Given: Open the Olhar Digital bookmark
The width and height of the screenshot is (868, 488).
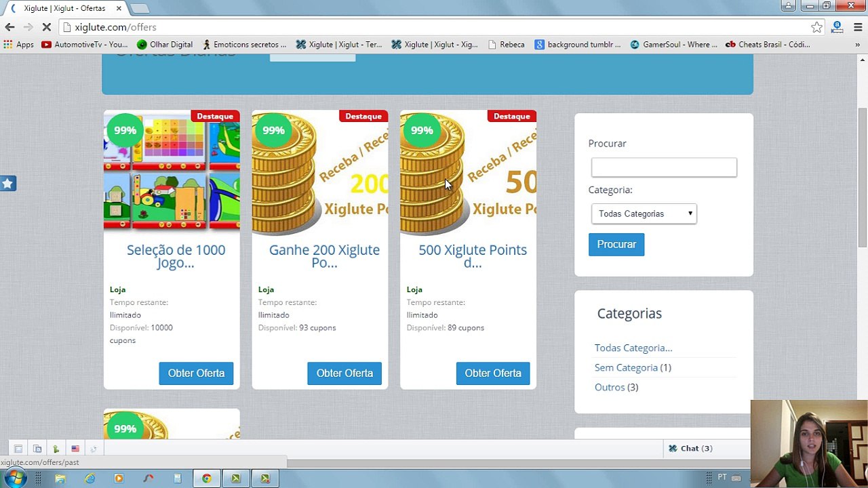Looking at the screenshot, I should pyautogui.click(x=165, y=44).
